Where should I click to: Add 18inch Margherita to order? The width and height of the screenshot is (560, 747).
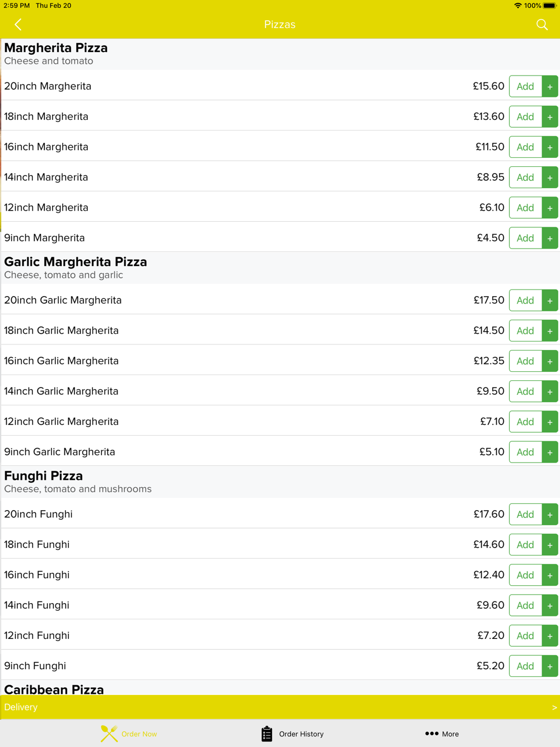525,116
